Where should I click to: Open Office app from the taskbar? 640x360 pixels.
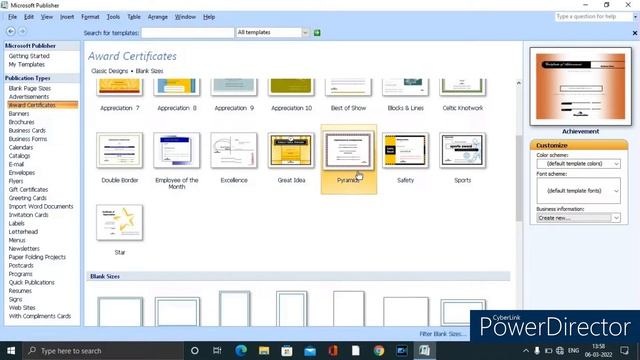pos(333,351)
